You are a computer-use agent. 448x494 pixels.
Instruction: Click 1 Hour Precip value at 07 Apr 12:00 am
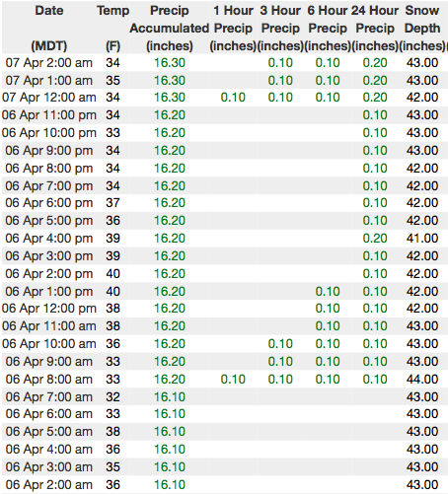click(233, 98)
